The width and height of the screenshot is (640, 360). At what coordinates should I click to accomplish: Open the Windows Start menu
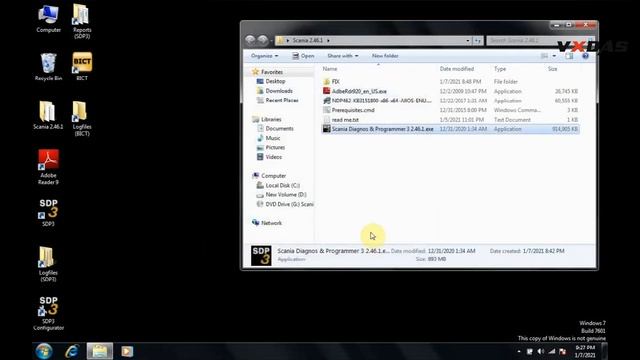44,351
